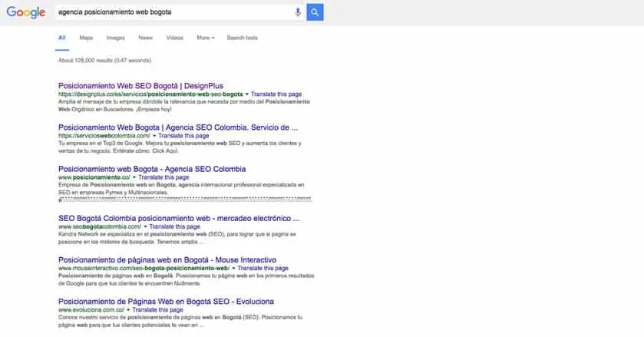Screen dimensions: 644x337
Task: Click snippet starting 'Amplía el mensaje de tu empresa'
Action: (184, 105)
